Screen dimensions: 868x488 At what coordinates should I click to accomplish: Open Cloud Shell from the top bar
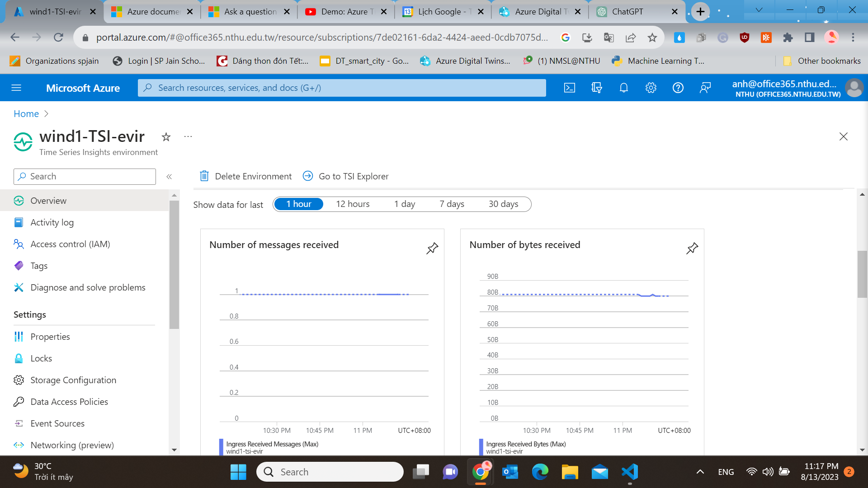[570, 88]
